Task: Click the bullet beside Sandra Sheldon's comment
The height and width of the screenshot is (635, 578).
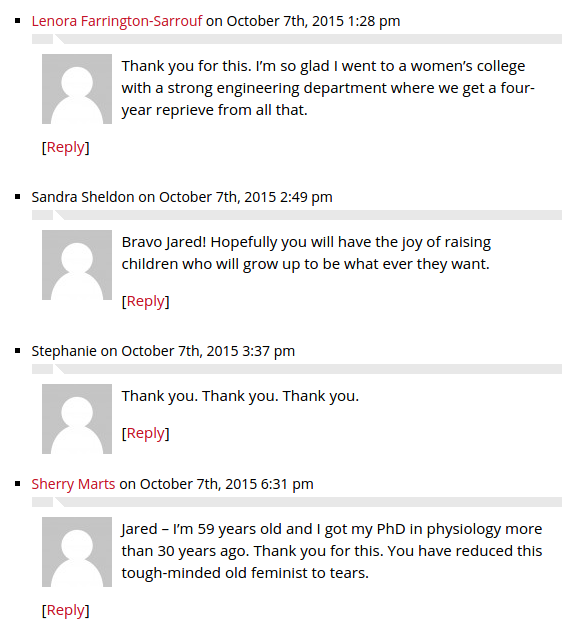Action: [x=17, y=197]
